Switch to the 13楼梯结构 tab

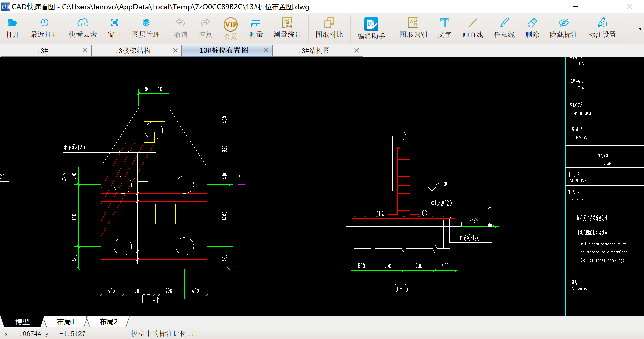click(133, 51)
